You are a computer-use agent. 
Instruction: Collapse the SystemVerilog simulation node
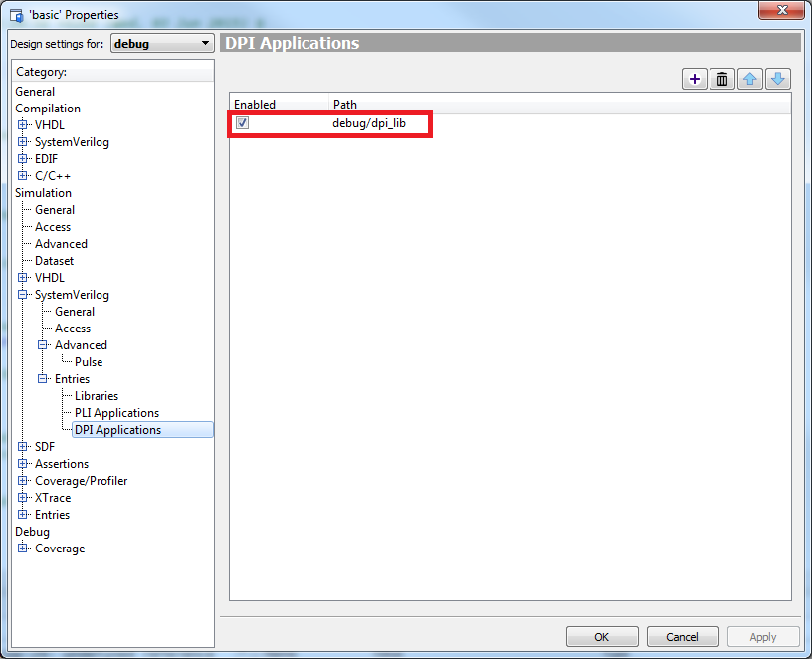[23, 295]
